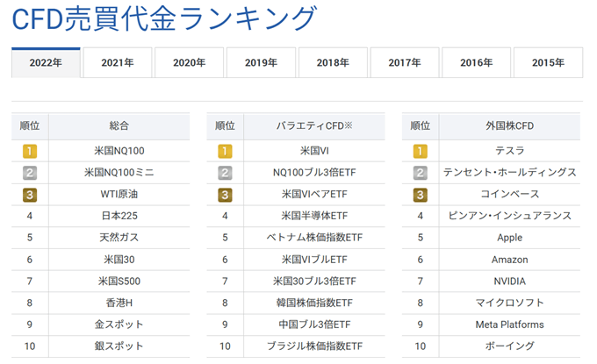Click the Apple entry

pos(510,238)
